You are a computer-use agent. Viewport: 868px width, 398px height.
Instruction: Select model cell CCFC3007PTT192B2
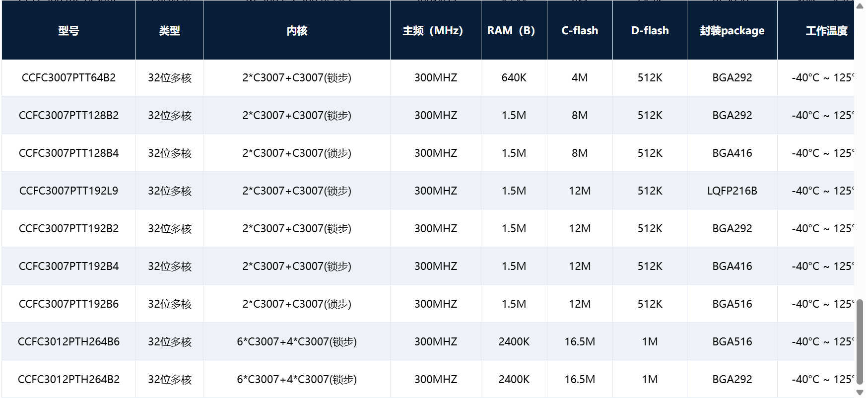(68, 229)
